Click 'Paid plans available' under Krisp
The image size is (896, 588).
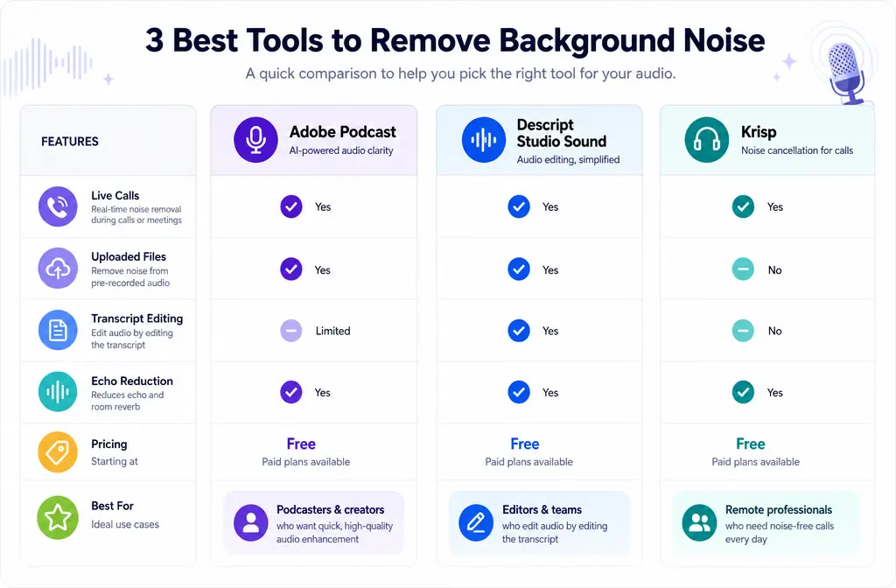755,462
